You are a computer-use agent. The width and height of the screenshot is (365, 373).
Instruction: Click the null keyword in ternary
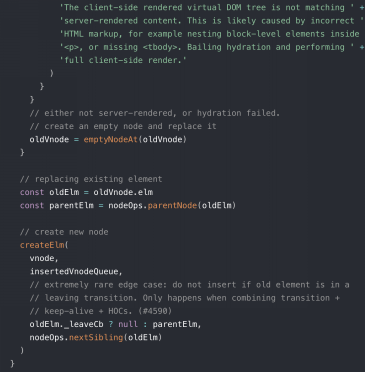tap(128, 324)
